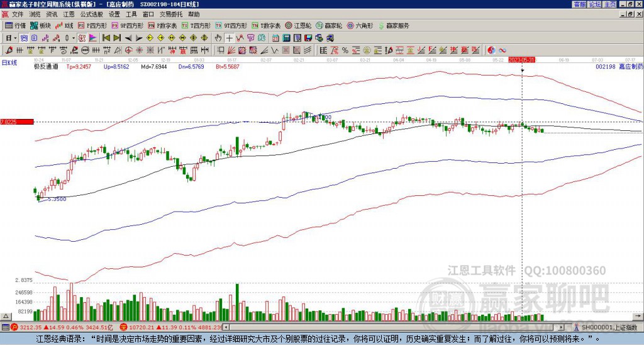644x345 pixels.
Task: Open the 9T四方形 tool
Action: point(231,25)
